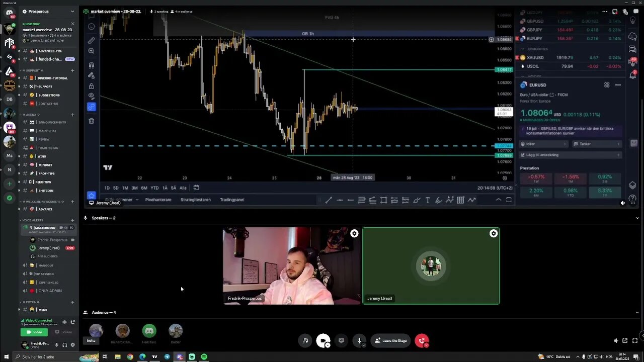This screenshot has height=362, width=644.
Task: Collapse the ARENA category
Action: click(30, 115)
